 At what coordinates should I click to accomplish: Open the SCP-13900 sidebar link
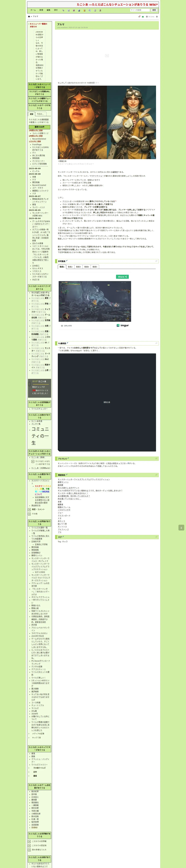pos(40,572)
